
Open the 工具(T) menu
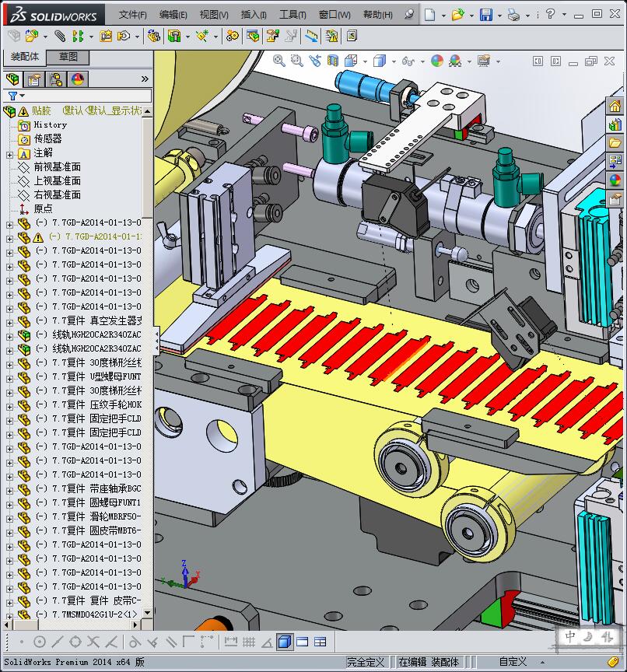[292, 15]
